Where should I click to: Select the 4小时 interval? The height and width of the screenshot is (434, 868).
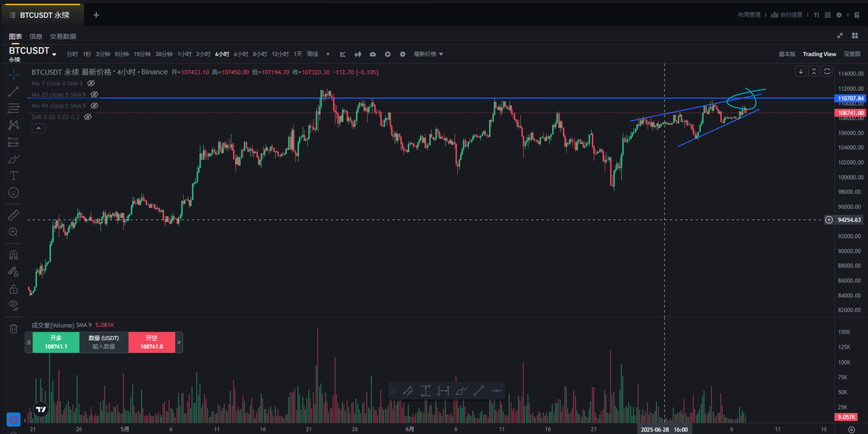click(x=221, y=54)
